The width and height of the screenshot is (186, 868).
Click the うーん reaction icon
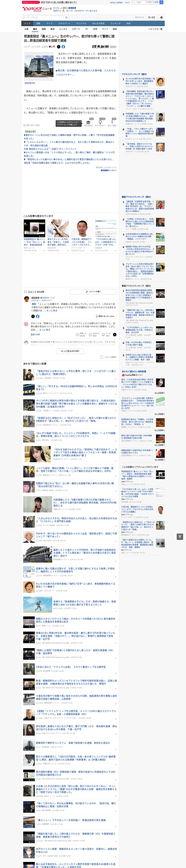click(x=103, y=335)
